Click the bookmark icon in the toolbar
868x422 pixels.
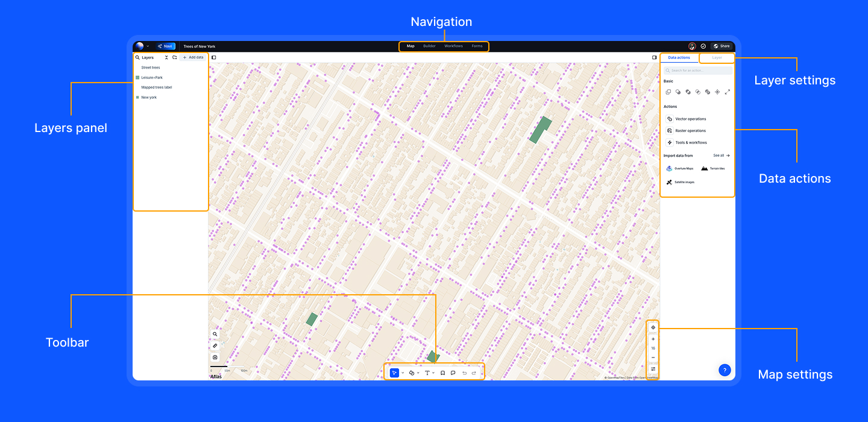point(442,373)
